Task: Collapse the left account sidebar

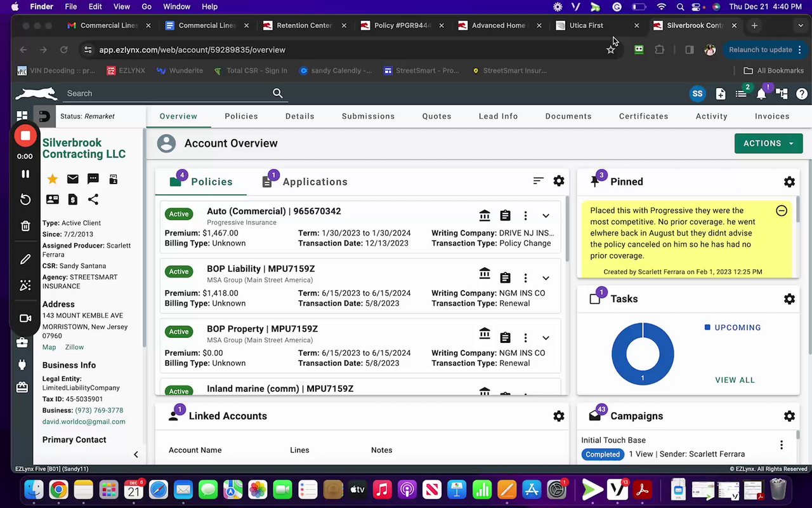Action: click(136, 454)
